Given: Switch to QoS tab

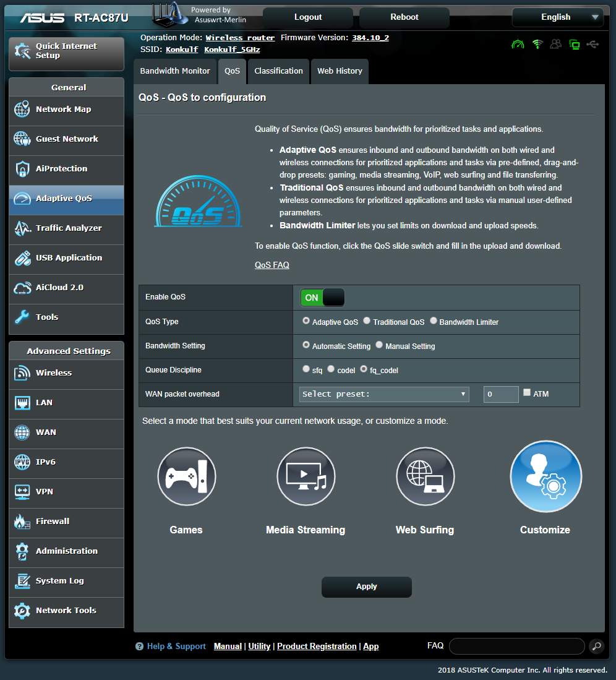Looking at the screenshot, I should click(233, 71).
